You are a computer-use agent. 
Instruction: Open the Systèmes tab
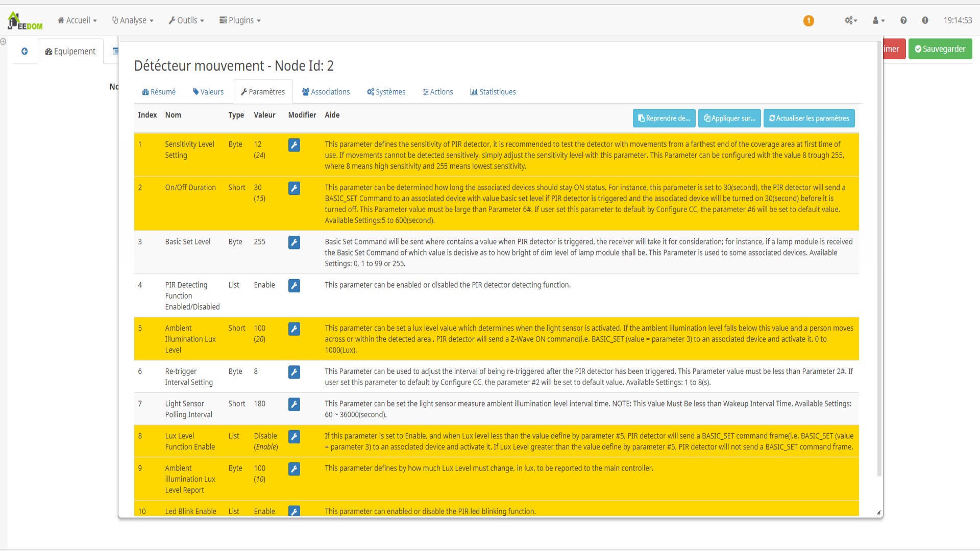(x=386, y=92)
